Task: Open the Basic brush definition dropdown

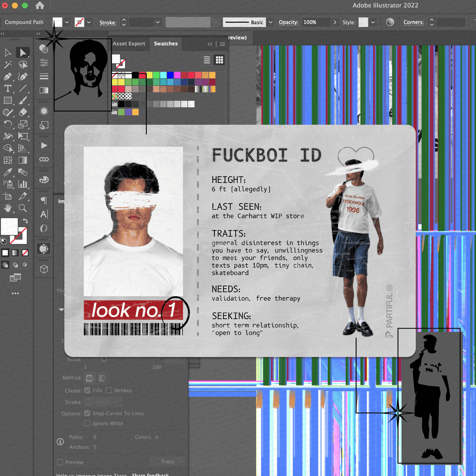Action: point(271,22)
